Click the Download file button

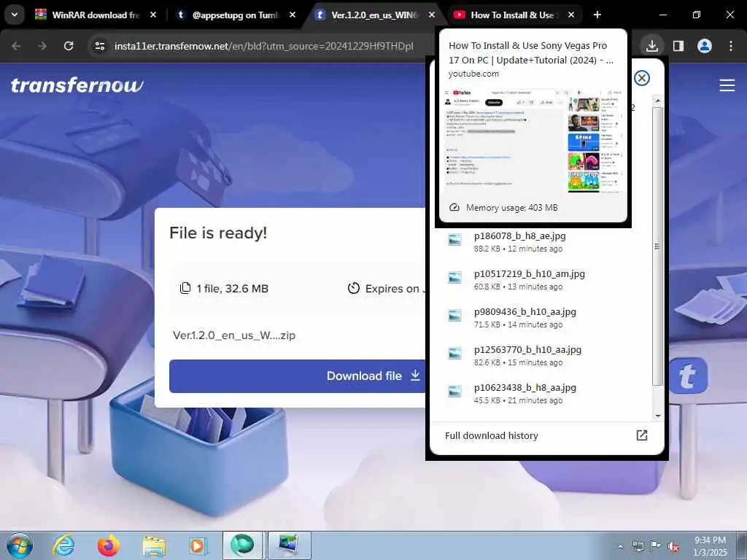click(x=298, y=376)
